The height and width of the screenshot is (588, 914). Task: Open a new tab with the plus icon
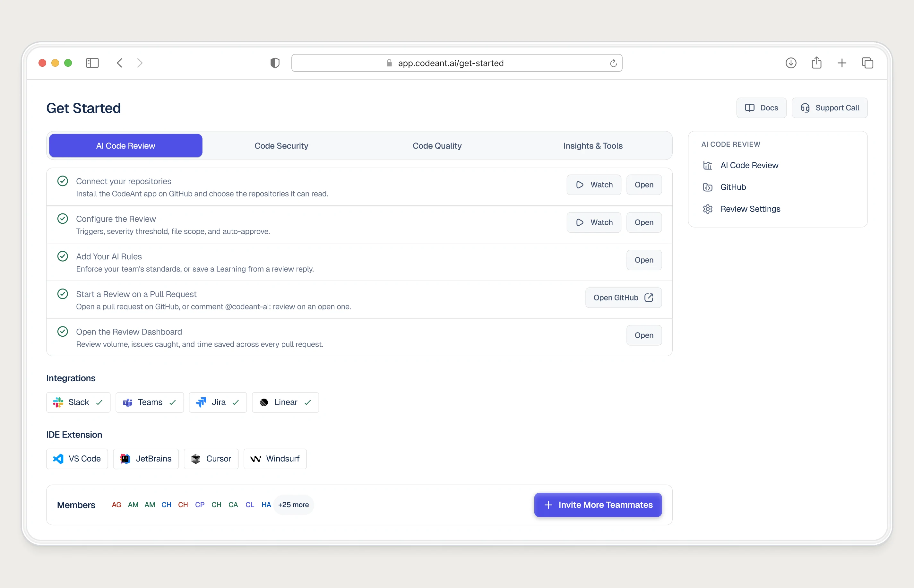point(842,63)
